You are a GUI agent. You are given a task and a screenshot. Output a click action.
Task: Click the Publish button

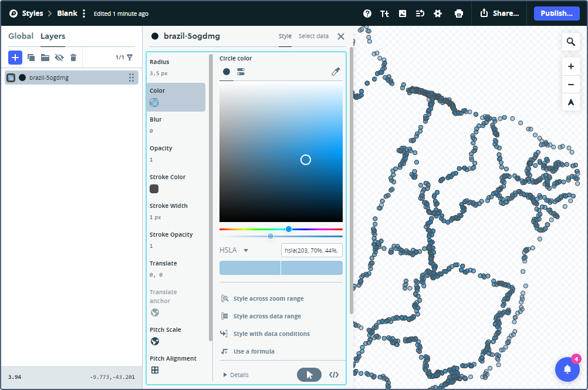[556, 14]
